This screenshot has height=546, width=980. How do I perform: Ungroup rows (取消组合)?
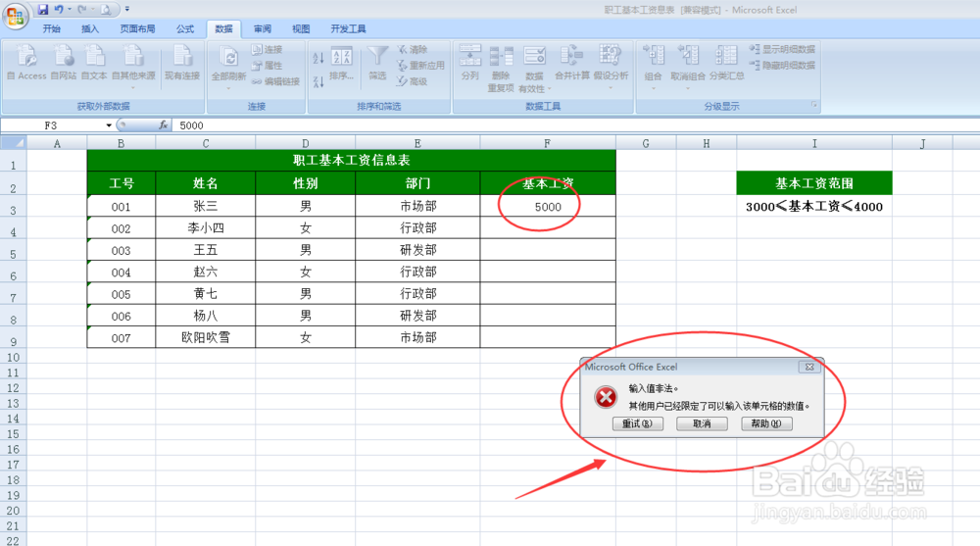click(688, 68)
